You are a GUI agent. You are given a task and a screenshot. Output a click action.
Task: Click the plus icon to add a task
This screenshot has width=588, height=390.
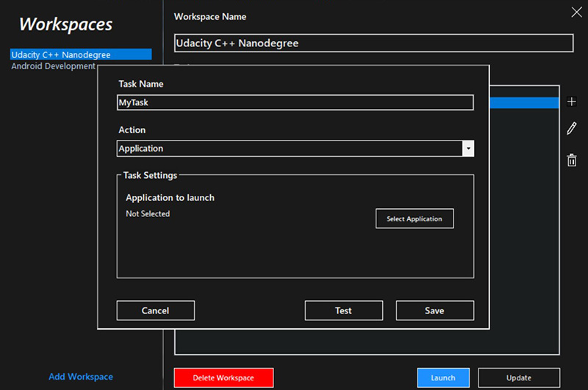click(572, 102)
